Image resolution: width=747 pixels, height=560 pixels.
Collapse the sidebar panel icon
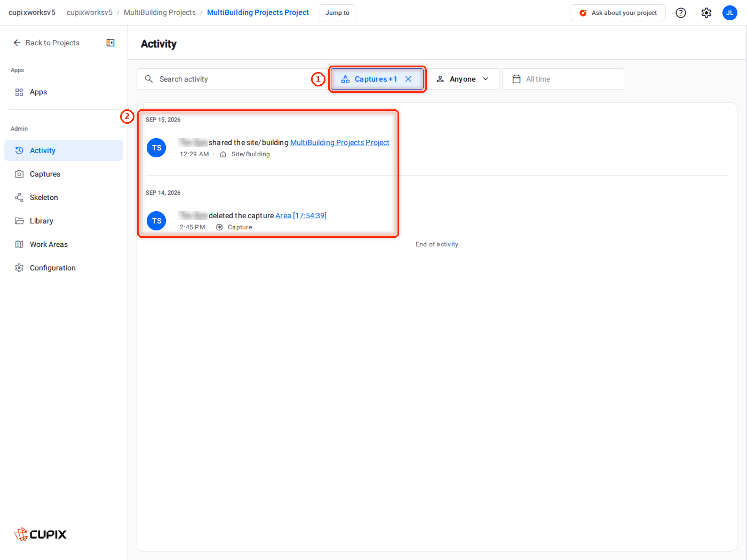point(110,43)
